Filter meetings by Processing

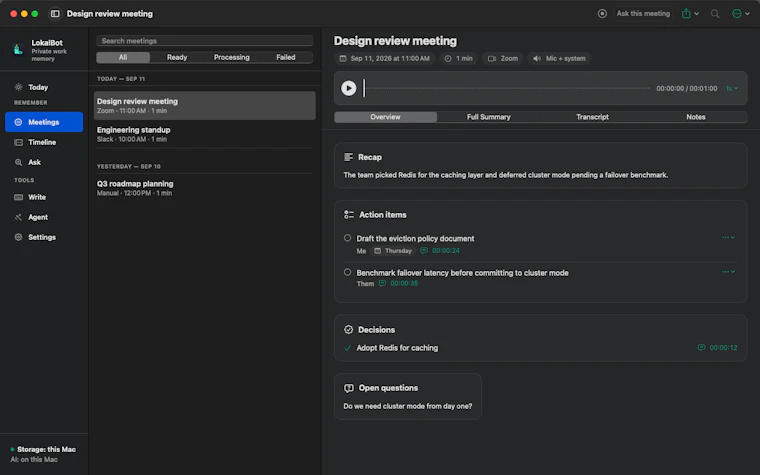tap(232, 57)
